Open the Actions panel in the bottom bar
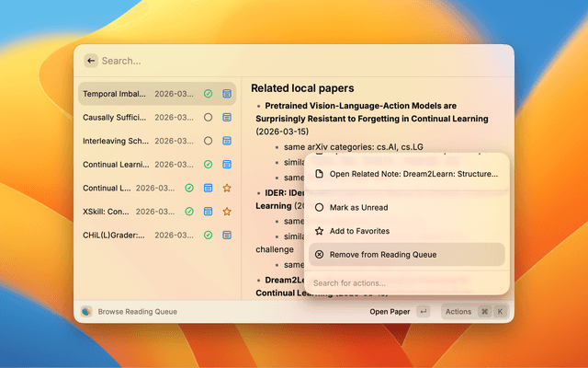 (x=458, y=312)
